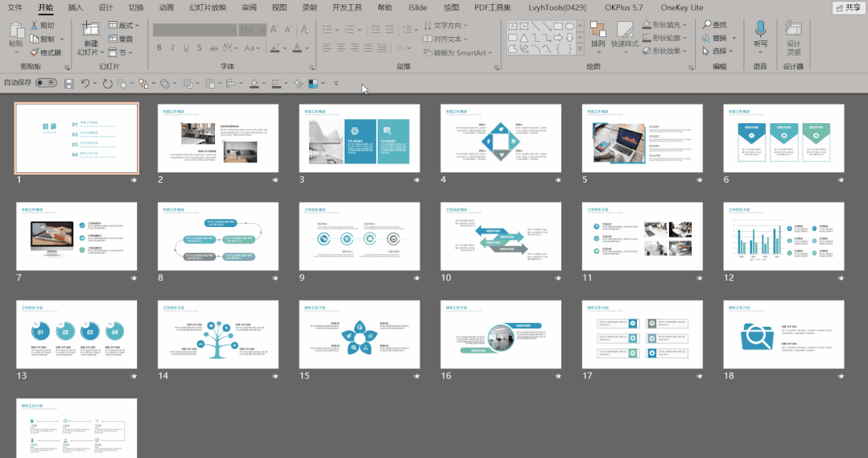Toggle Underline formatting button
868x458 pixels.
[186, 48]
